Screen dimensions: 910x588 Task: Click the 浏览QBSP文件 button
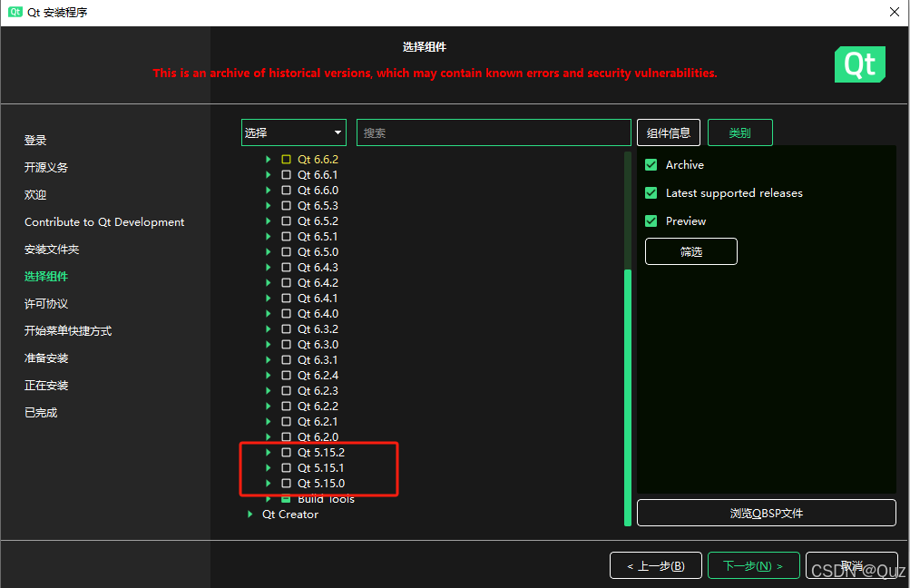point(766,513)
